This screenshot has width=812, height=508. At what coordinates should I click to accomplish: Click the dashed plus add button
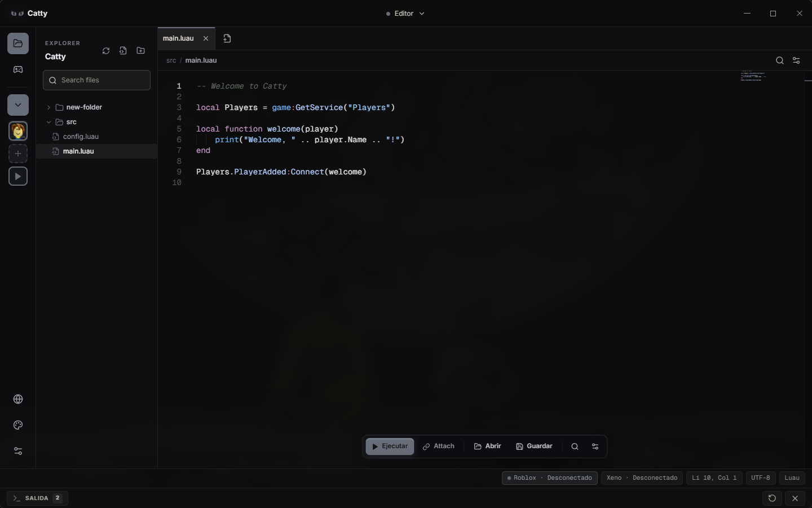(18, 154)
